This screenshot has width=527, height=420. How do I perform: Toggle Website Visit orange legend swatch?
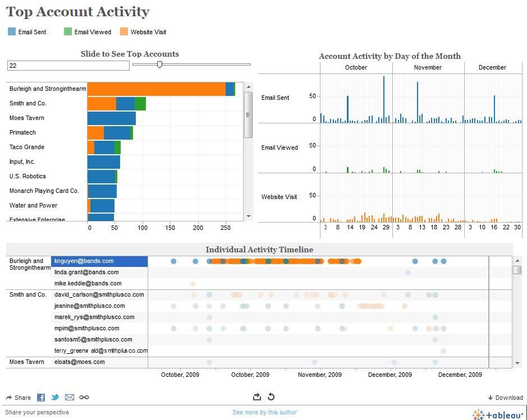point(124,31)
